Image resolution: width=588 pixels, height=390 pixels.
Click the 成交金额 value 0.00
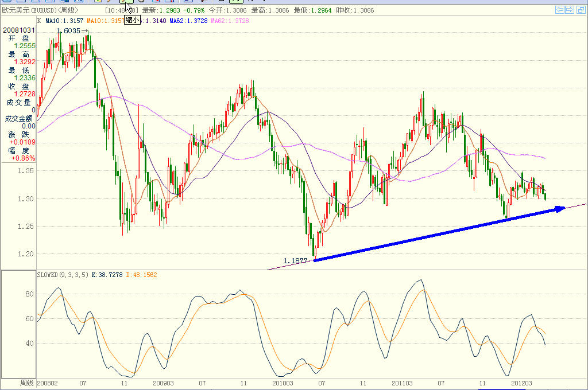29,126
